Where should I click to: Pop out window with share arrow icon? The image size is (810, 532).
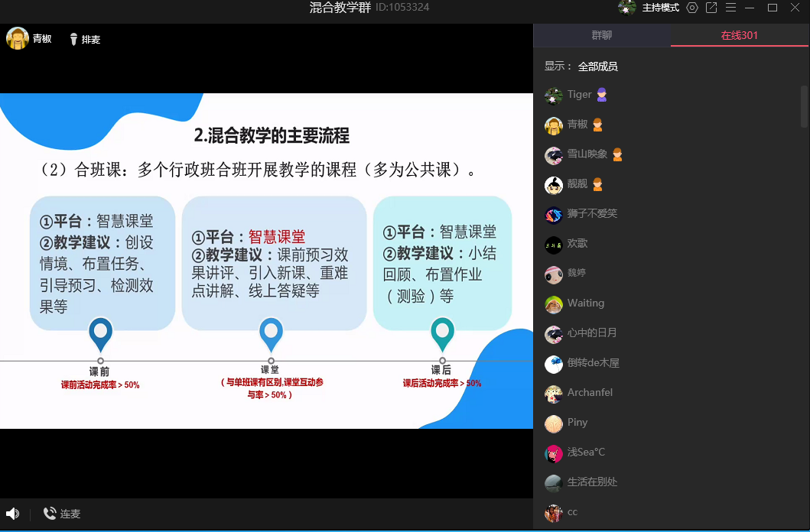[711, 8]
